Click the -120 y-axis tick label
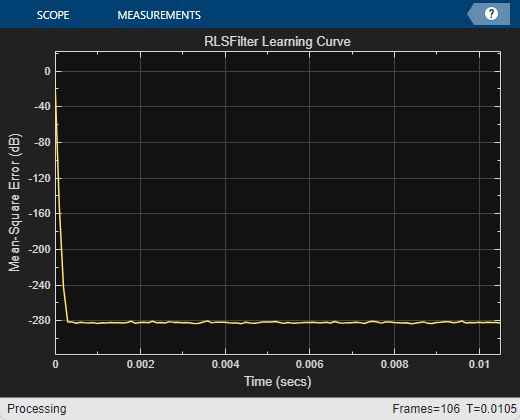 click(x=39, y=178)
